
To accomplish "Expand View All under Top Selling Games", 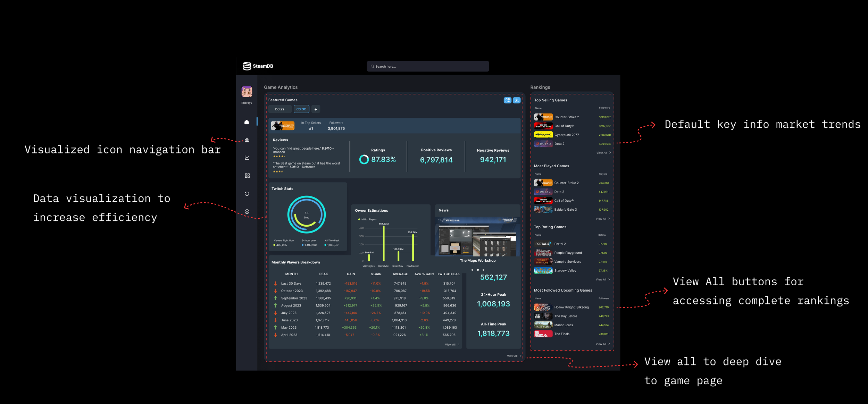I will click(x=603, y=153).
